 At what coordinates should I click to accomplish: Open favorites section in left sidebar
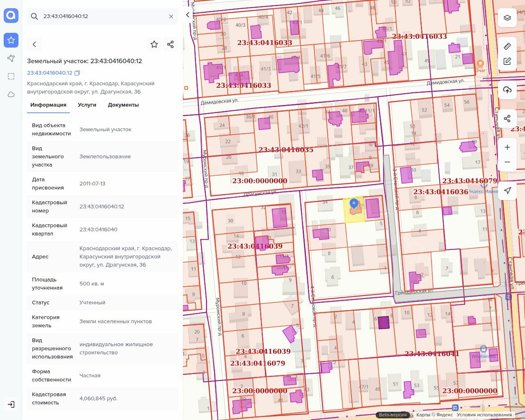point(11,40)
